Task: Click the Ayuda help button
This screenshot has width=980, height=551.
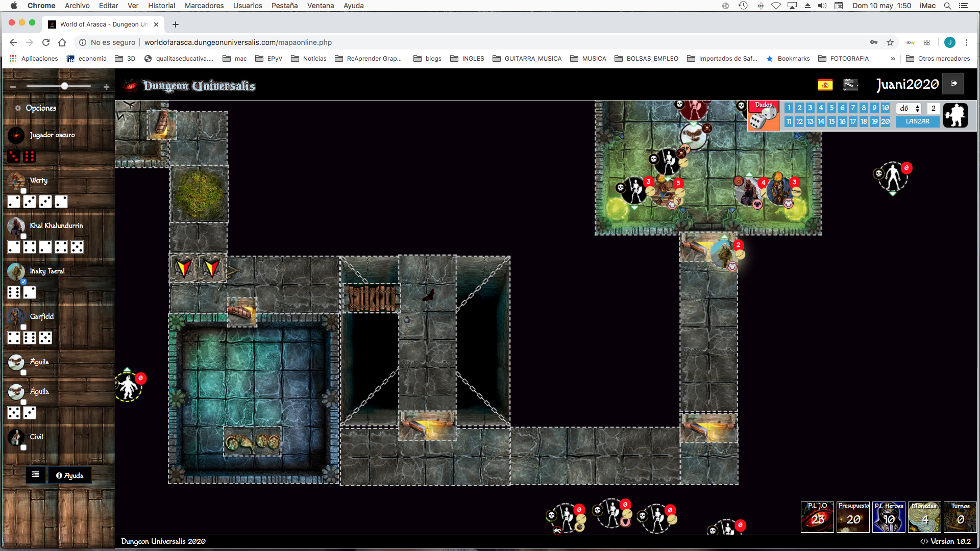Action: pyautogui.click(x=69, y=475)
